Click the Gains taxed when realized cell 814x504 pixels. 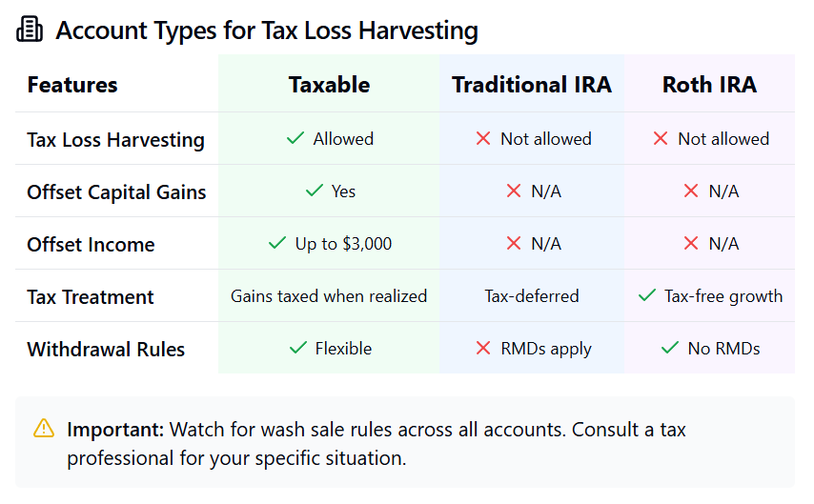pyautogui.click(x=329, y=296)
